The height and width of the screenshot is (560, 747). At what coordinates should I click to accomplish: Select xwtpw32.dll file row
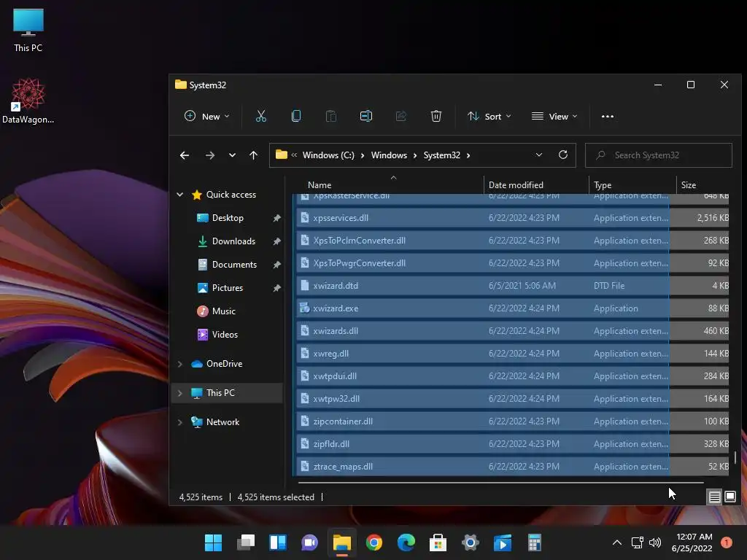point(513,399)
